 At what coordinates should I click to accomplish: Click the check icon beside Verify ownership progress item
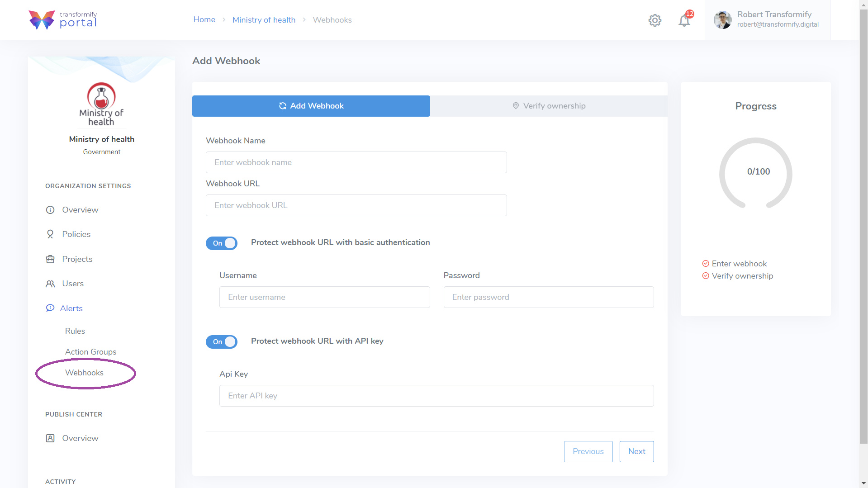point(705,276)
